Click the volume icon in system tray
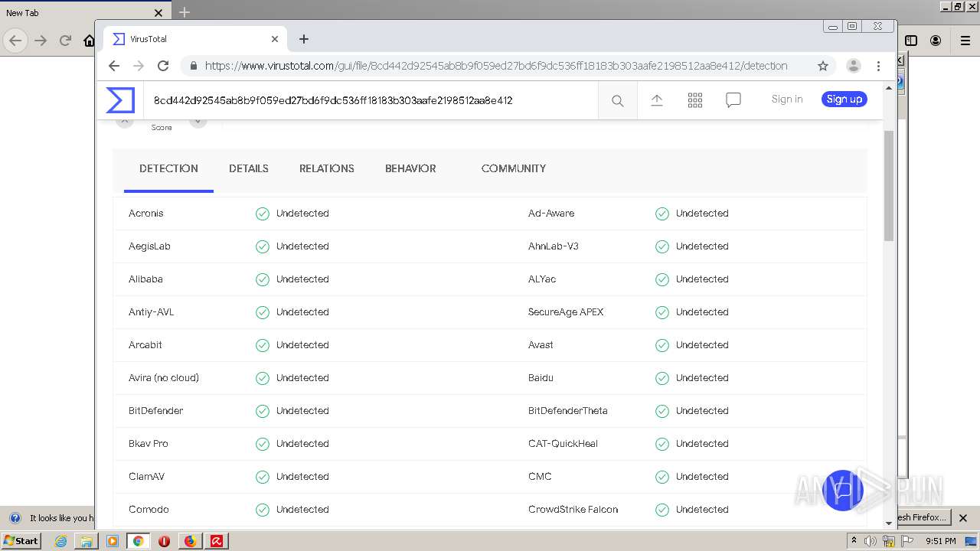This screenshot has height=551, width=980. [871, 541]
